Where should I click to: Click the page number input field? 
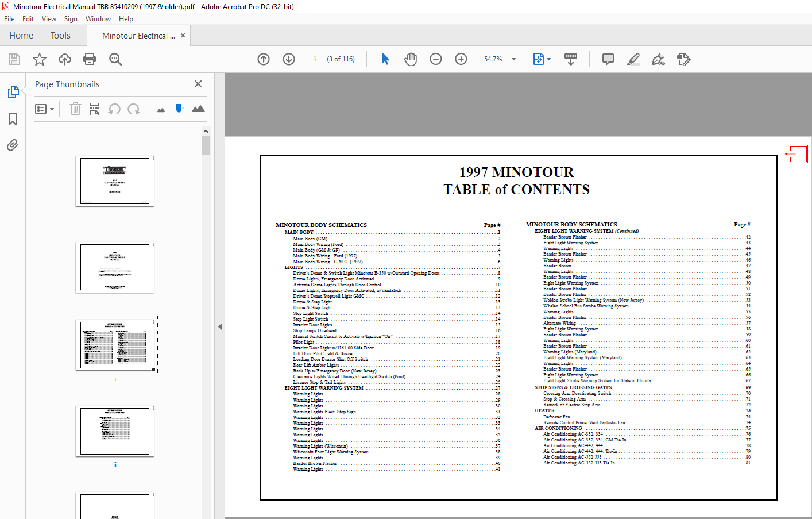tap(315, 59)
